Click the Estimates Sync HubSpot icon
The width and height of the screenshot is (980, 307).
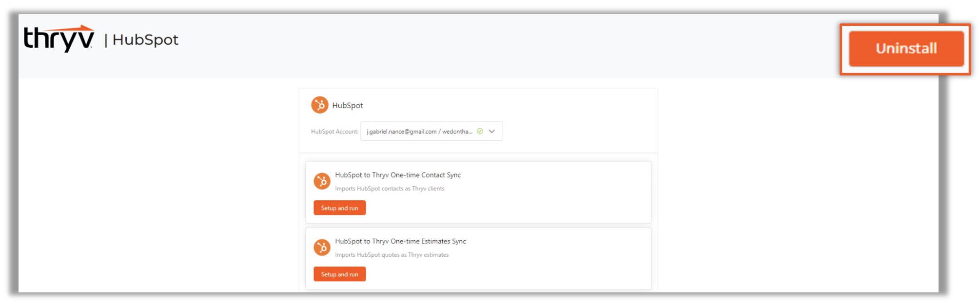[x=322, y=248]
